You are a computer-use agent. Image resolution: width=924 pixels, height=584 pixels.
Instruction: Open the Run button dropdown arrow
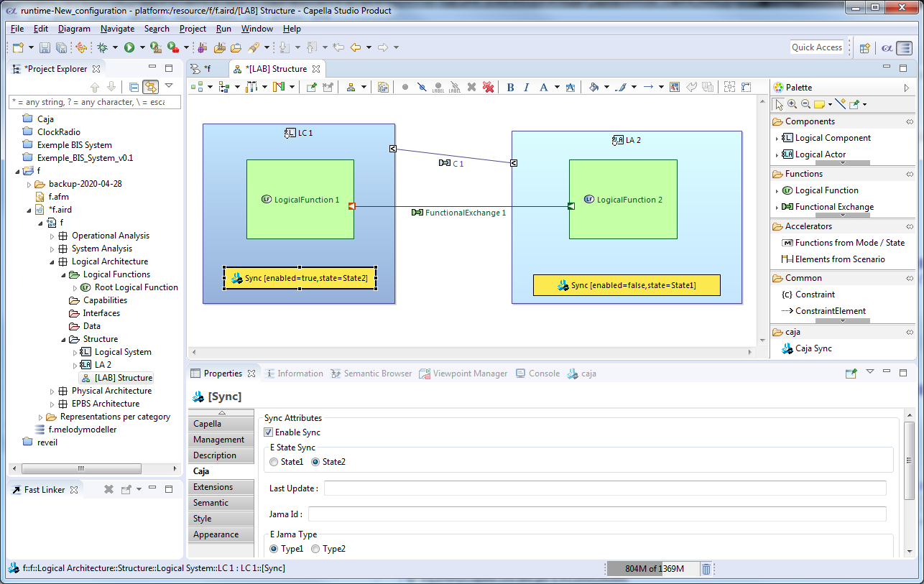click(x=142, y=47)
